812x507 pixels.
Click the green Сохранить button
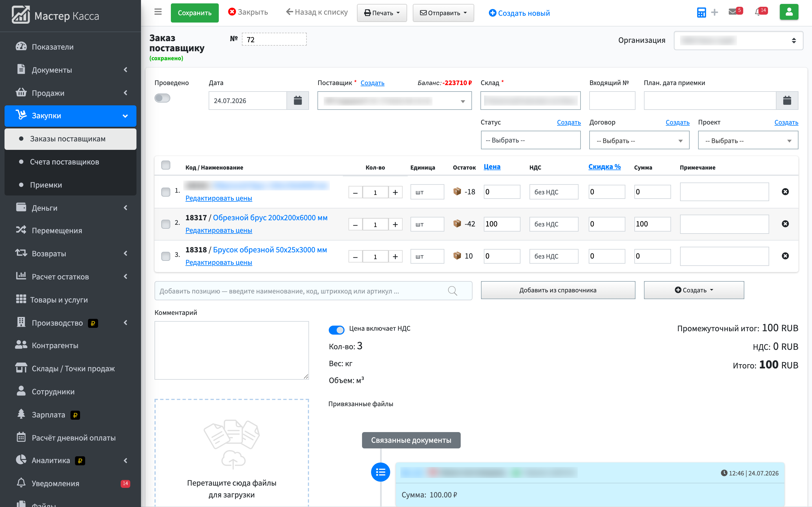195,13
